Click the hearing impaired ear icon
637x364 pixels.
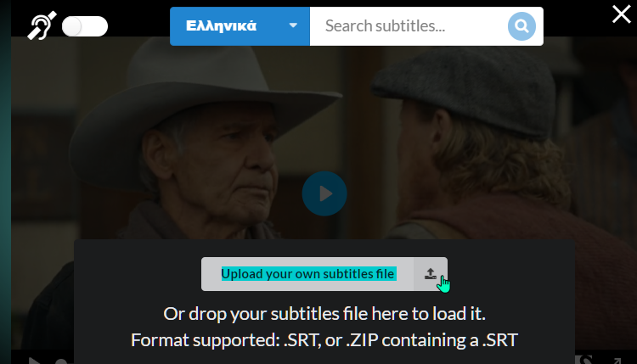tap(42, 26)
